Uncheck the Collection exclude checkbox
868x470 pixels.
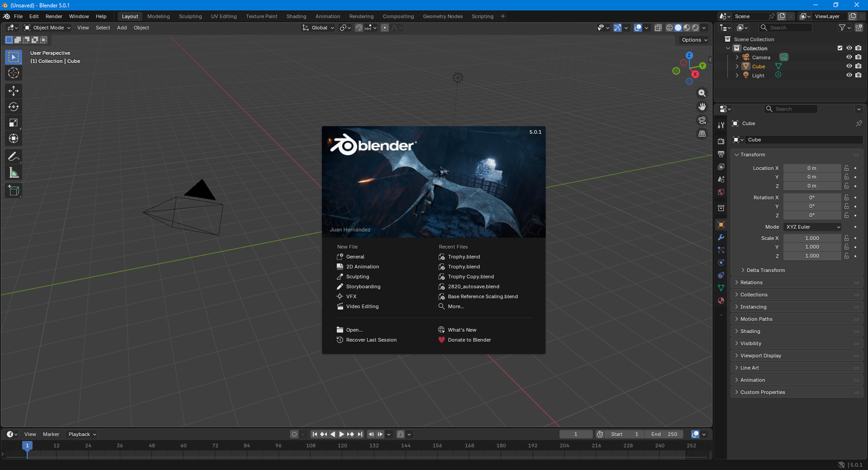pyautogui.click(x=840, y=48)
